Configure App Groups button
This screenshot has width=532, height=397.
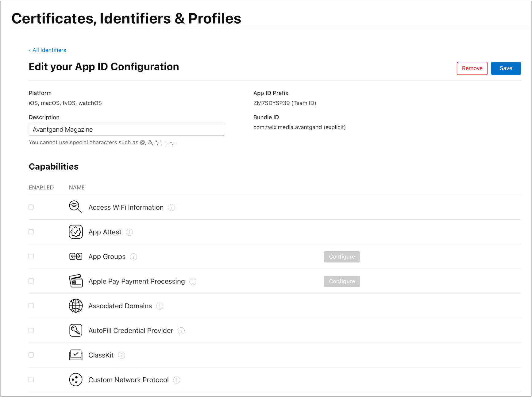(x=342, y=257)
